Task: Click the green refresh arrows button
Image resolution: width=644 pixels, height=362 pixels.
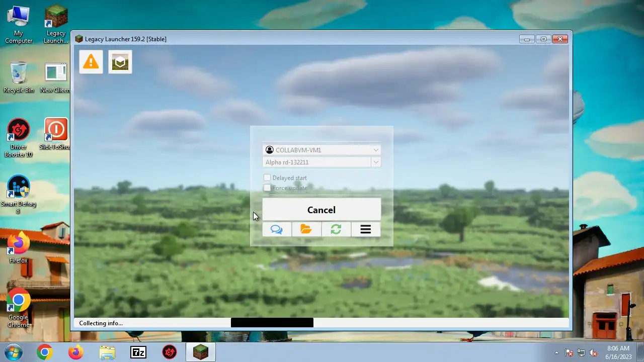Action: pyautogui.click(x=336, y=229)
